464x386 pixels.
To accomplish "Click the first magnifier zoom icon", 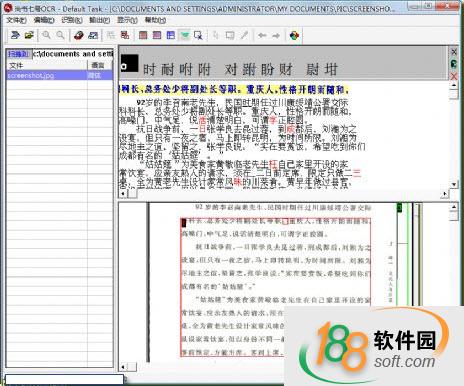I will 46,35.
